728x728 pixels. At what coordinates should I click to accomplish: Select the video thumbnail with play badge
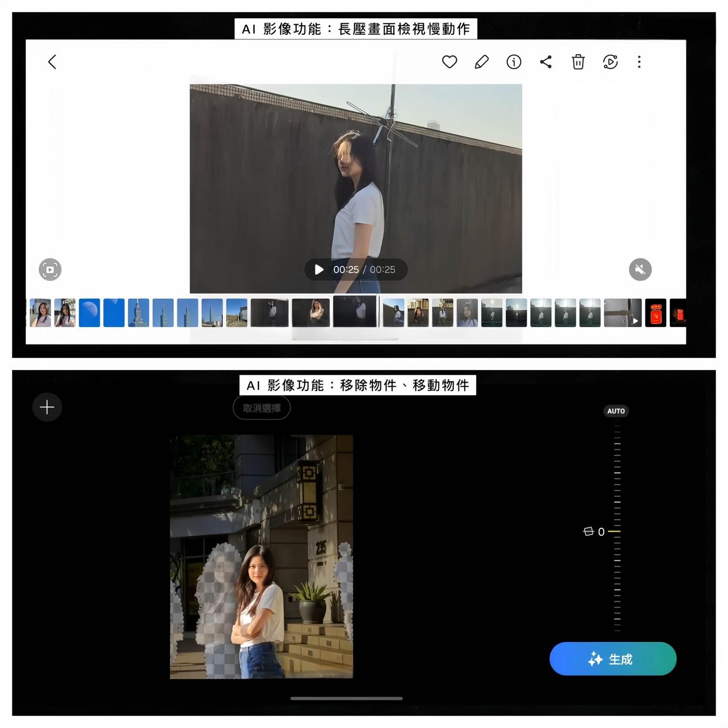[622, 313]
